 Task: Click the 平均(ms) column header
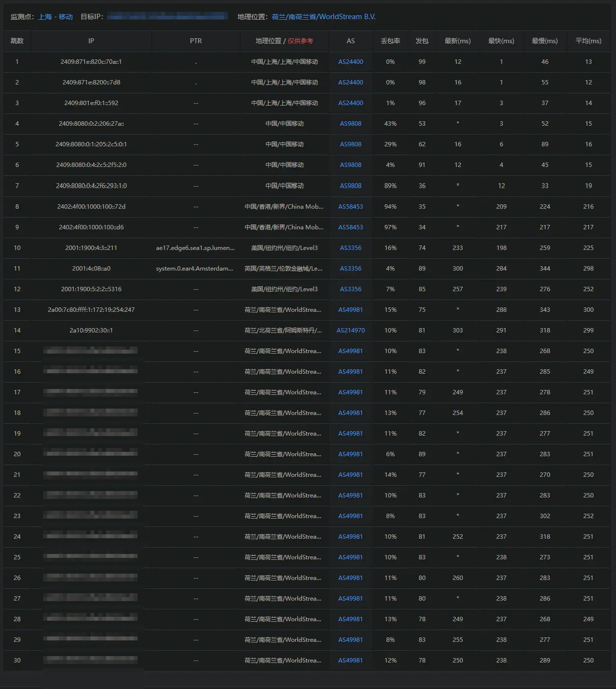(x=588, y=41)
